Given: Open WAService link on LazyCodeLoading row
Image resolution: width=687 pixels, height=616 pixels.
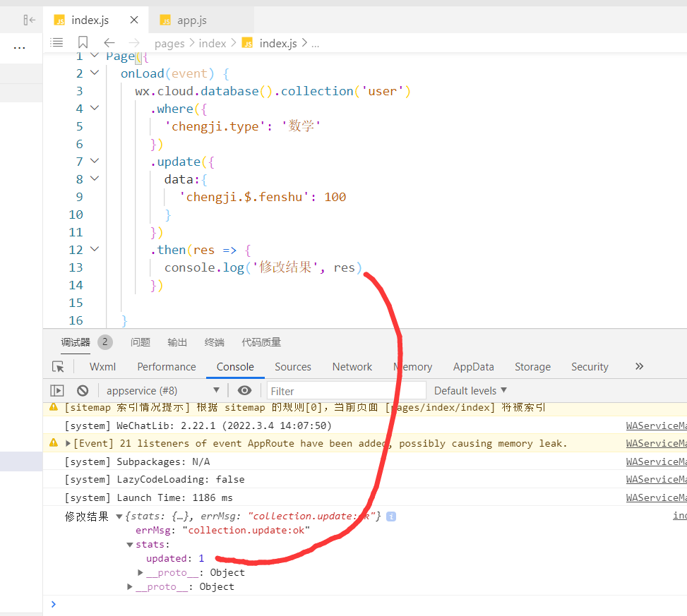Looking at the screenshot, I should click(x=656, y=479).
